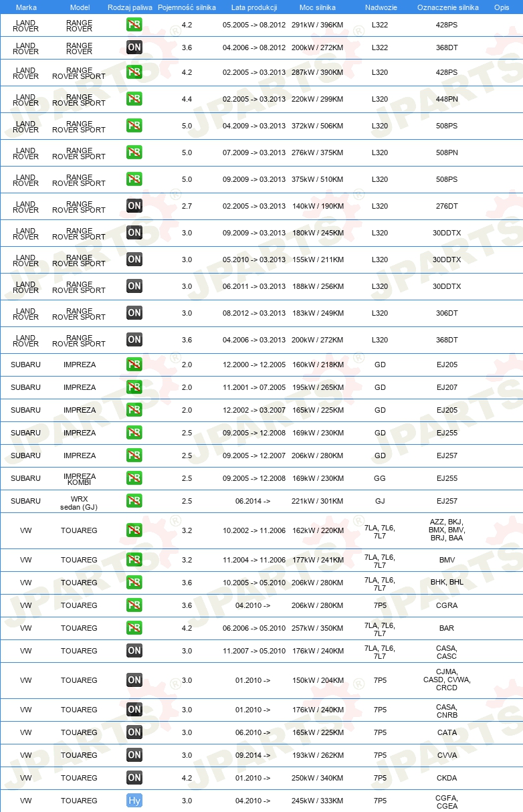Screen dimensions: 523x812
Task: Click the CGRA engine code cell
Action: (447, 605)
